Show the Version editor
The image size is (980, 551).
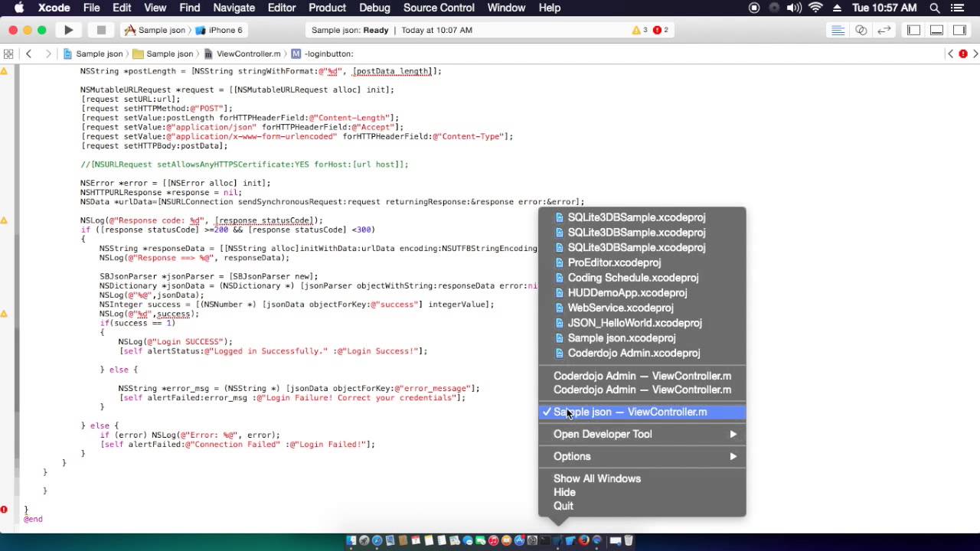pyautogui.click(x=884, y=30)
